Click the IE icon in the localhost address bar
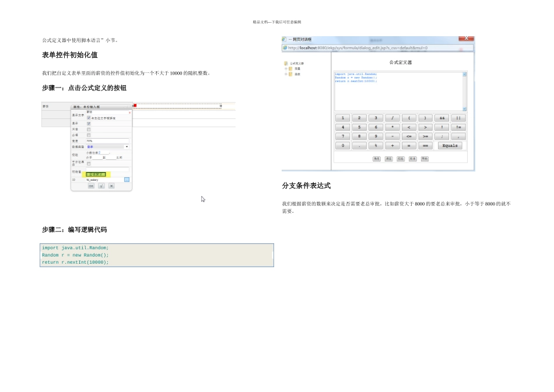 coord(285,48)
